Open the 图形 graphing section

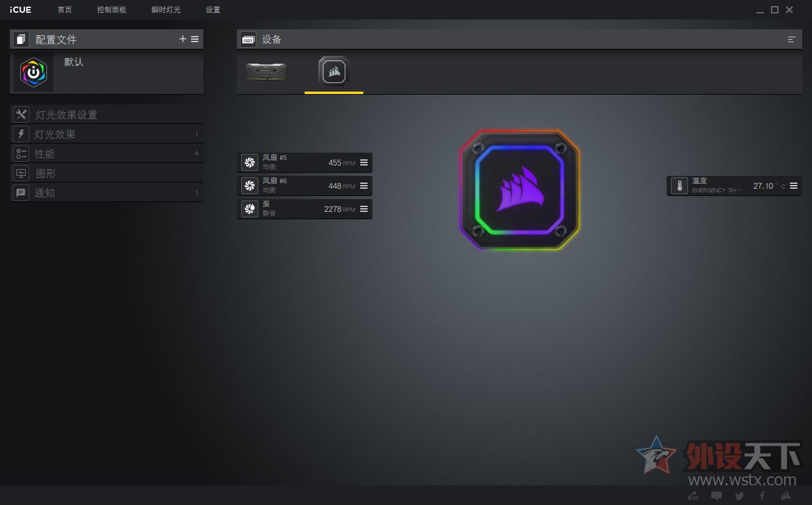[x=106, y=173]
